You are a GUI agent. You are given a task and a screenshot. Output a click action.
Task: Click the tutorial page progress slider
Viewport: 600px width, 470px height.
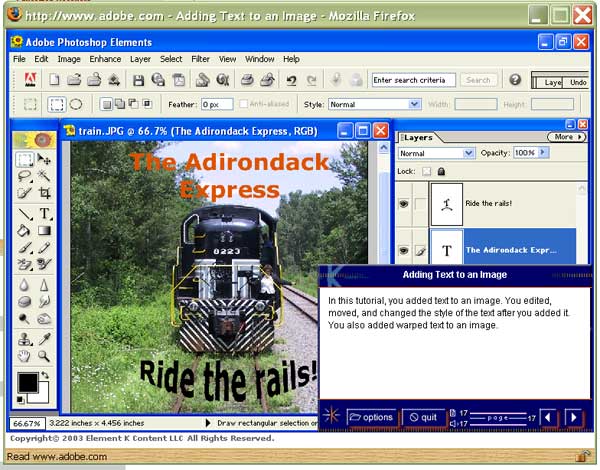click(x=498, y=418)
